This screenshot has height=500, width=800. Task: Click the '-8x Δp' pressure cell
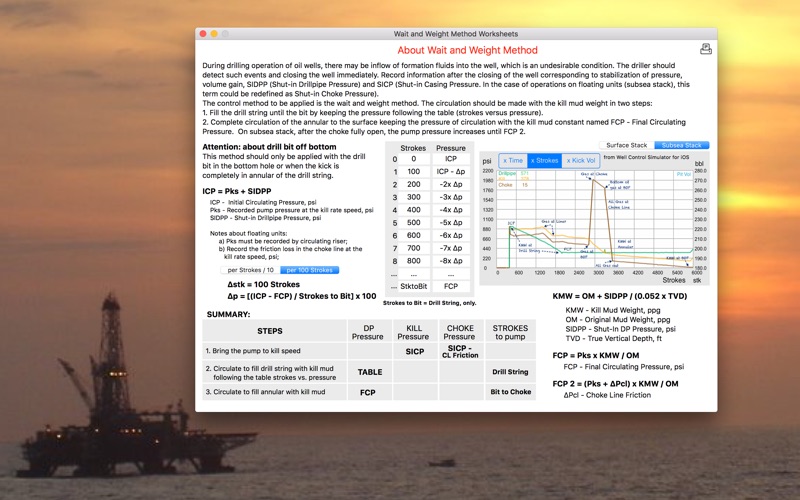[x=451, y=261]
